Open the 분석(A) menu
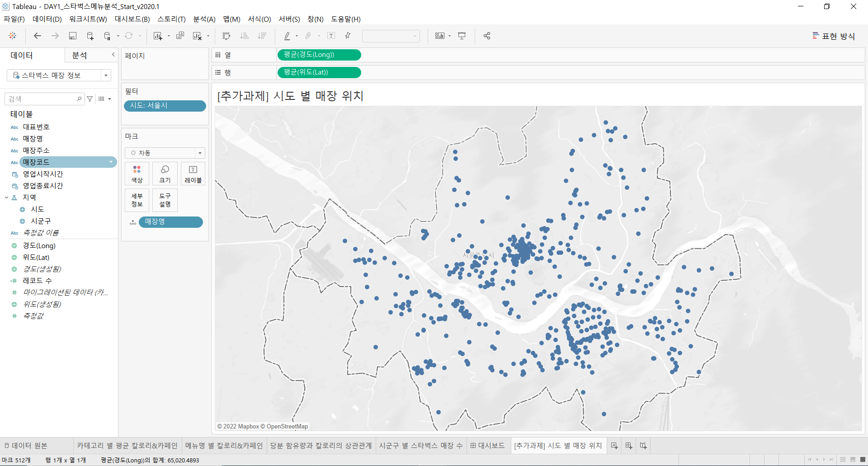Screen dimensions: 868x466 click(x=204, y=19)
